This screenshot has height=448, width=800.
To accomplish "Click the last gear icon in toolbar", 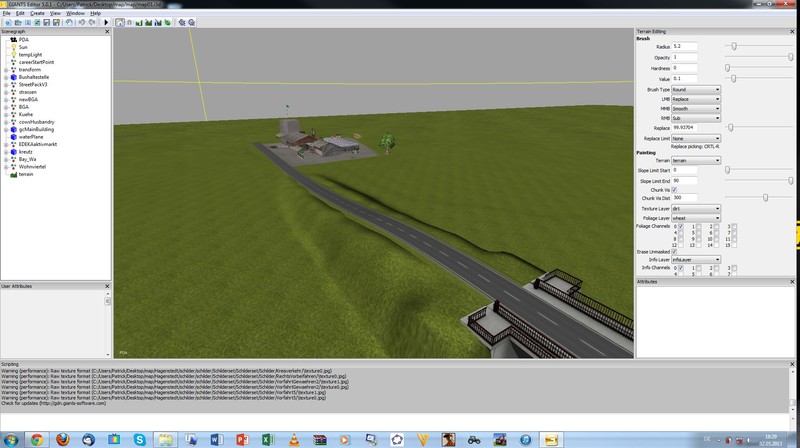I will pyautogui.click(x=191, y=22).
